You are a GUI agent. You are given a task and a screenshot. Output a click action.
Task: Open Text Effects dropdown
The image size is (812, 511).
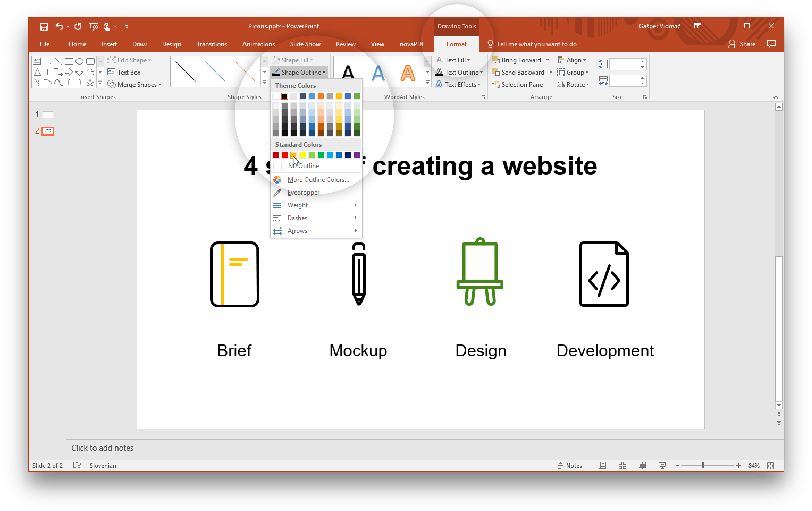pyautogui.click(x=458, y=84)
